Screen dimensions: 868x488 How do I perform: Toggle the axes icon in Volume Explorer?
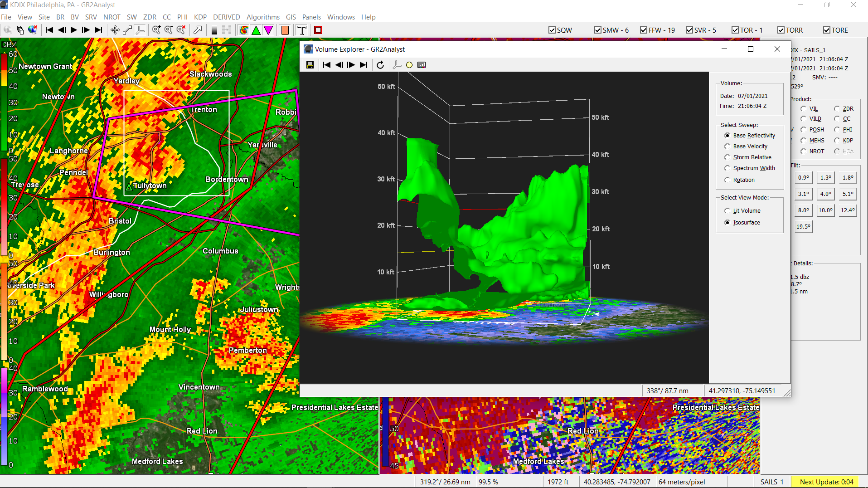point(397,65)
